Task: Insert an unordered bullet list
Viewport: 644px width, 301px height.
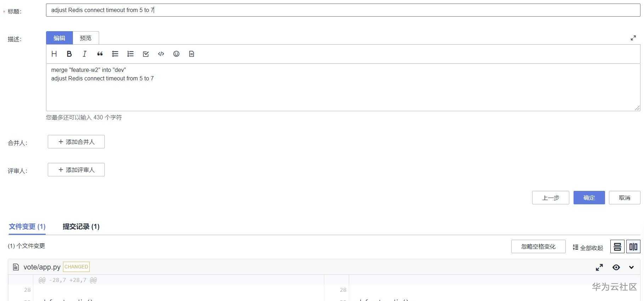Action: [115, 54]
